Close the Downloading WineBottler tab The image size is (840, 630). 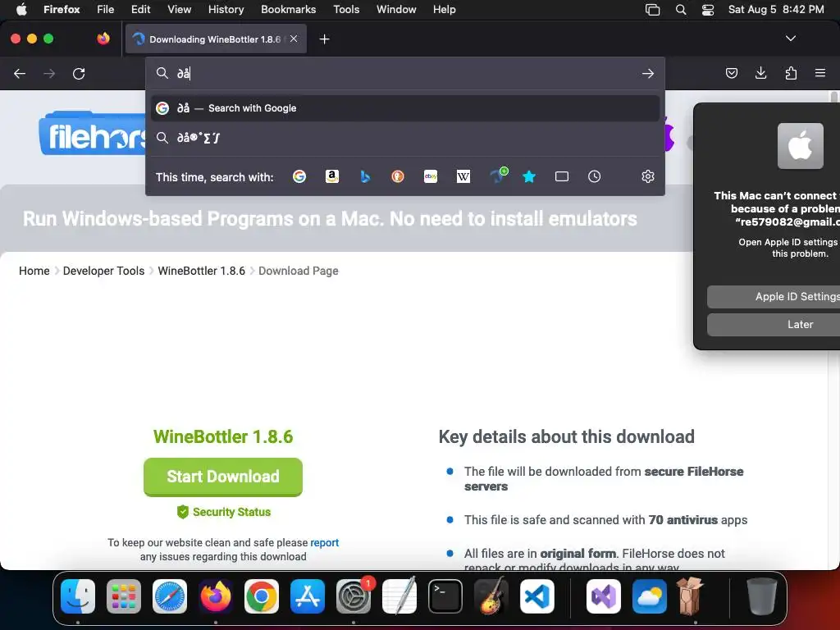[294, 39]
